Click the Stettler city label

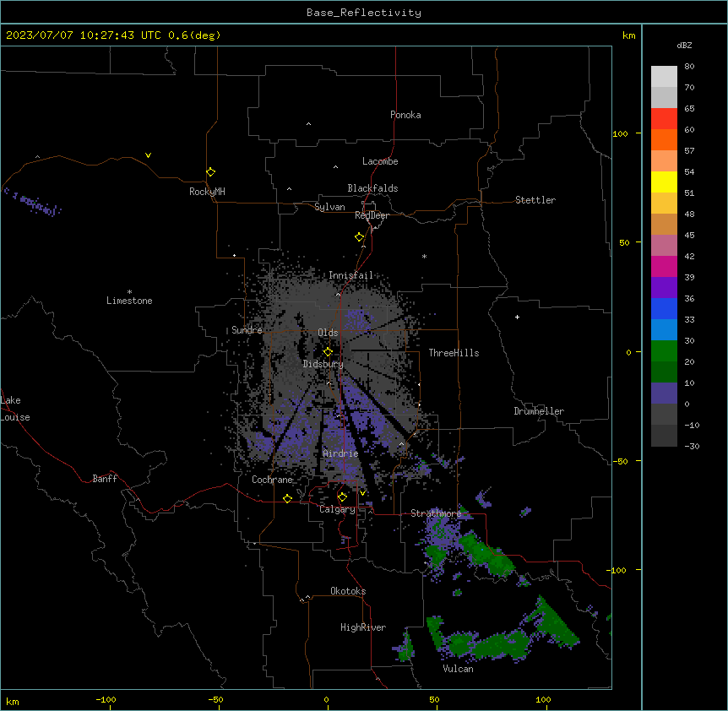(535, 200)
